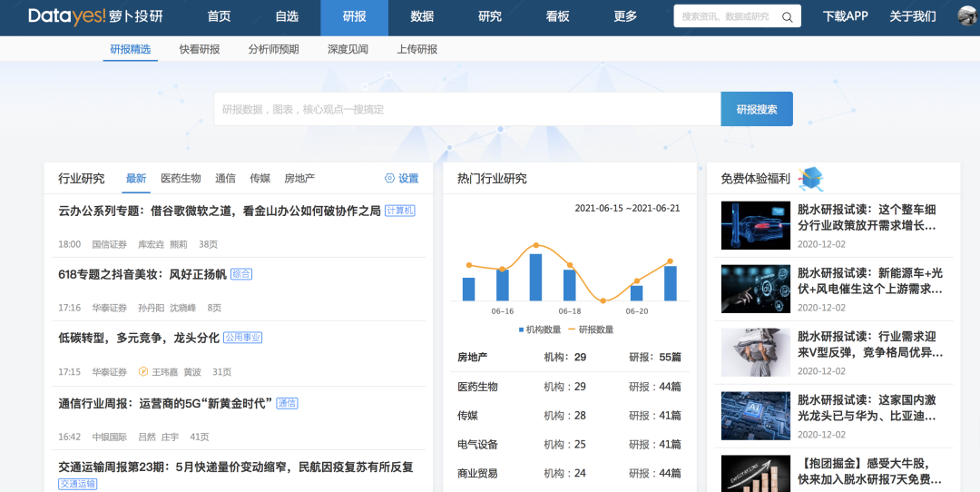Viewport: 980px width, 492px height.
Task: Switch to the 研报精选 sub-tab
Action: point(131,49)
